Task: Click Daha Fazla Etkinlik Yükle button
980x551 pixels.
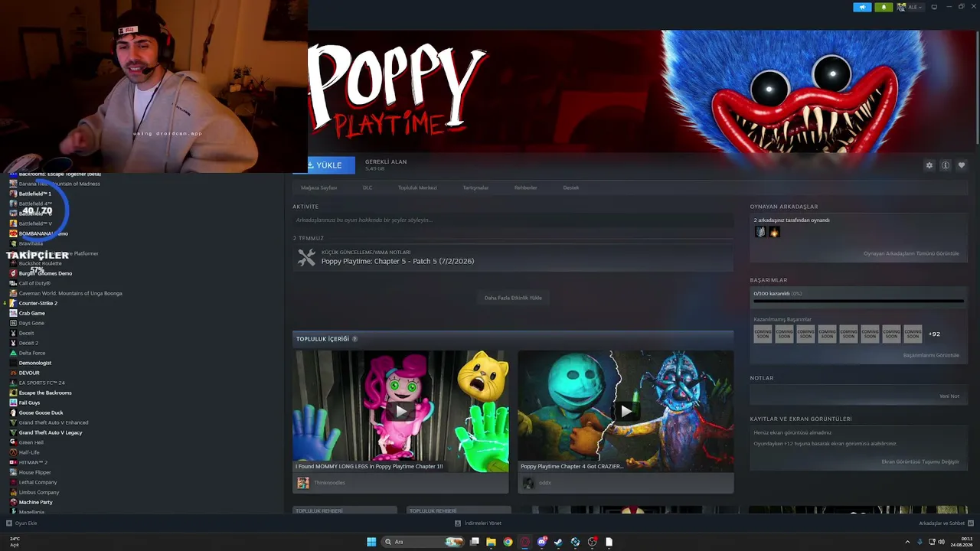Action: pyautogui.click(x=513, y=298)
